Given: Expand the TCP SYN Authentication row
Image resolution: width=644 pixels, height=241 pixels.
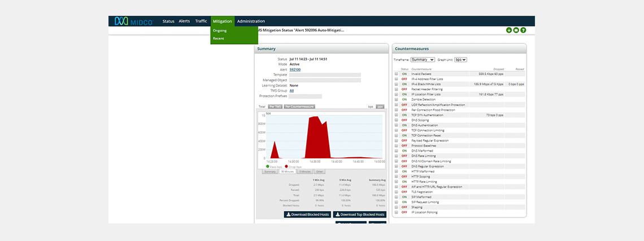Looking at the screenshot, I should [397, 115].
